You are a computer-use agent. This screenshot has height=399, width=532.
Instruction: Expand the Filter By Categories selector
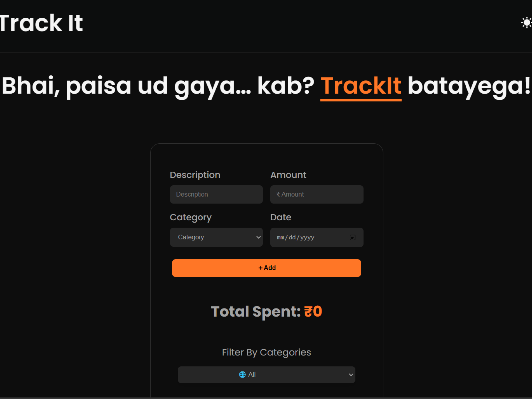tap(266, 375)
